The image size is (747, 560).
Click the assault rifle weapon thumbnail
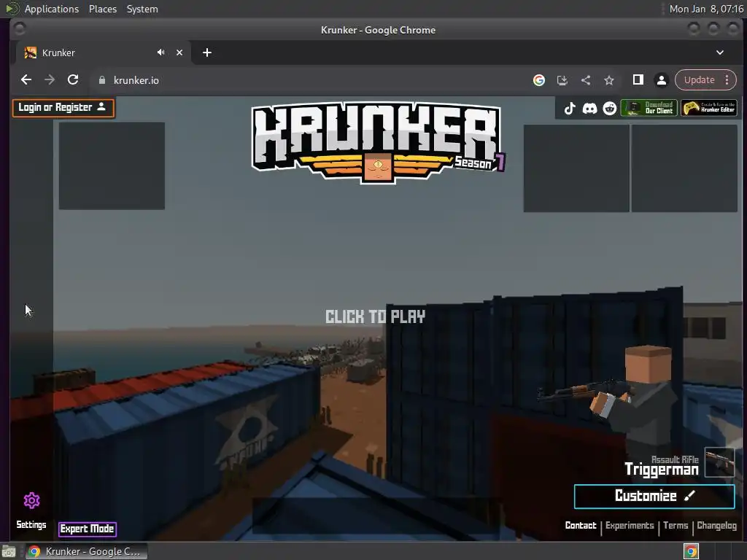click(719, 462)
